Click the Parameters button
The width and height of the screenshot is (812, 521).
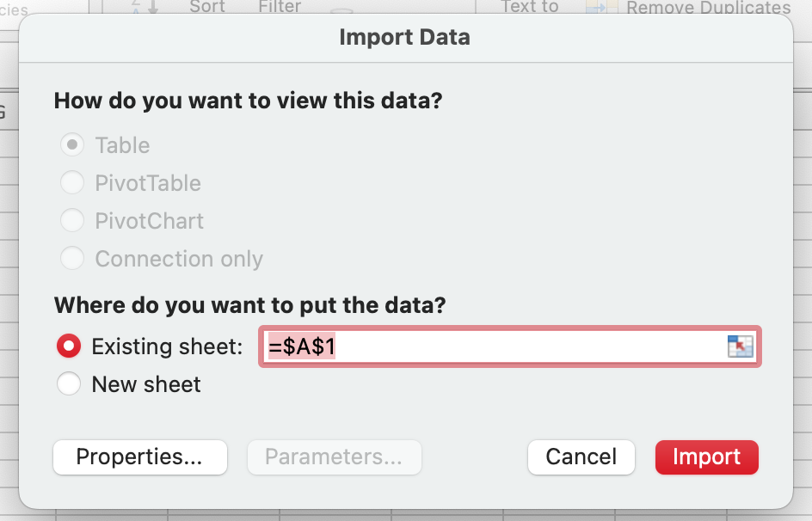coord(334,457)
